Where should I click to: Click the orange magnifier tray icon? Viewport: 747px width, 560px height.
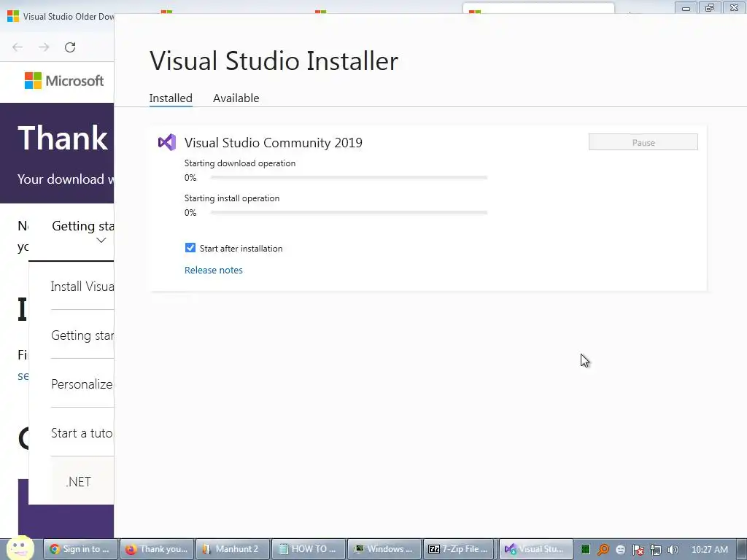click(x=603, y=550)
